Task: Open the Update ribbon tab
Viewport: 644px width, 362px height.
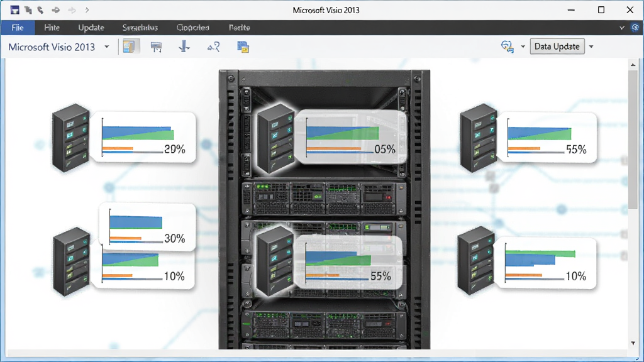Action: (x=91, y=28)
